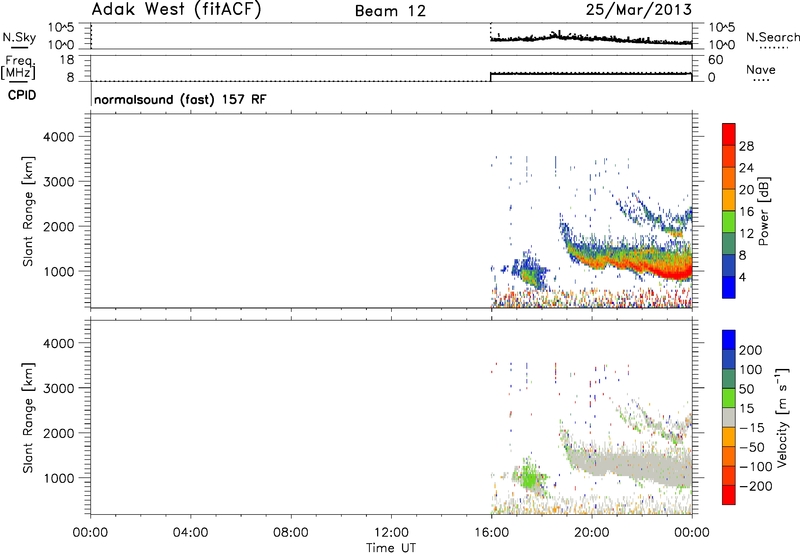Viewport: 800px width, 554px height.
Task: Click the 'Velocity [m s-1]' colorbar label
Action: (x=782, y=417)
